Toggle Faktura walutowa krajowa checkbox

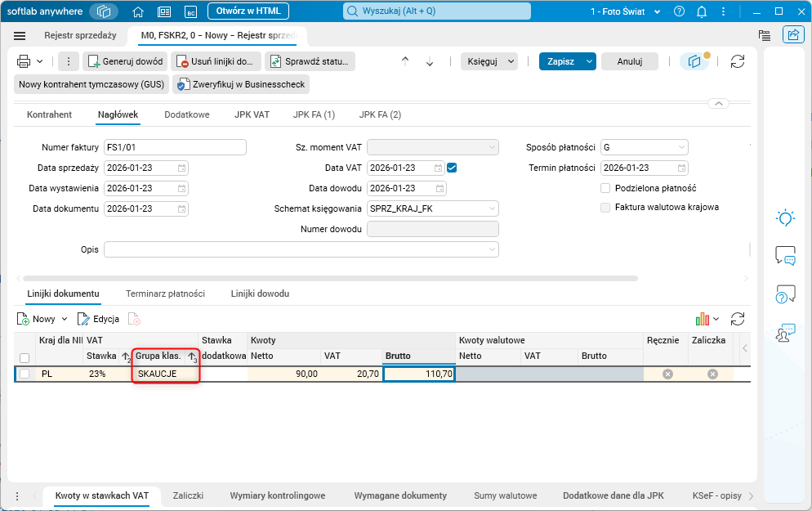(x=605, y=208)
